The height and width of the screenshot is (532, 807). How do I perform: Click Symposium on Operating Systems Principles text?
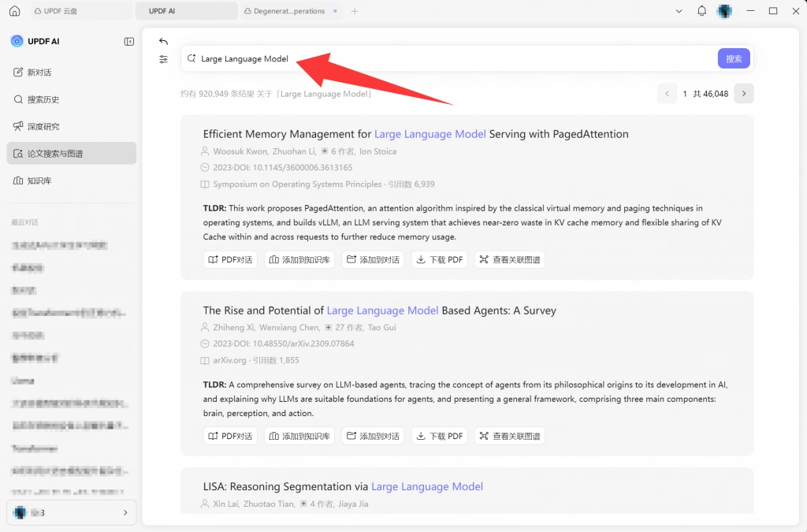pos(297,184)
